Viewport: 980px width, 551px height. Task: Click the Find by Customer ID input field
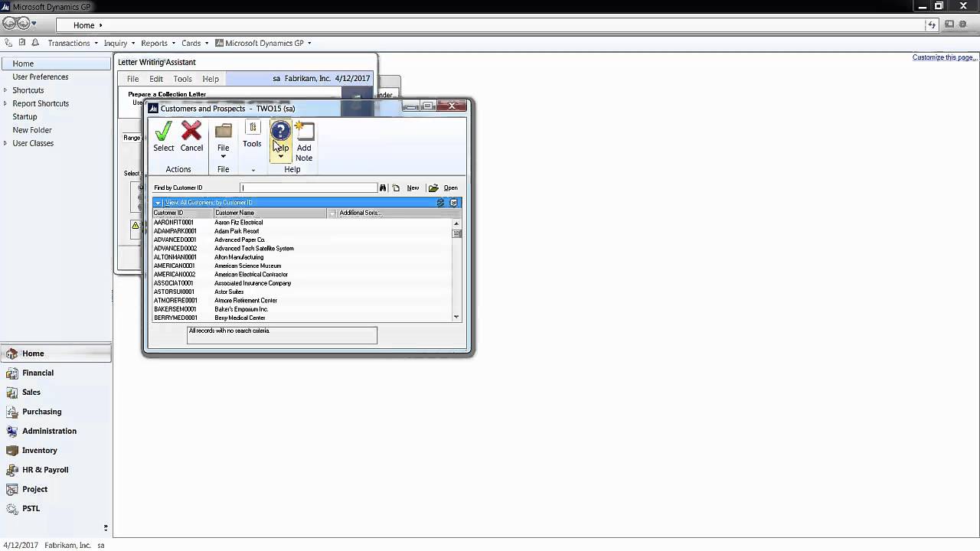point(309,187)
